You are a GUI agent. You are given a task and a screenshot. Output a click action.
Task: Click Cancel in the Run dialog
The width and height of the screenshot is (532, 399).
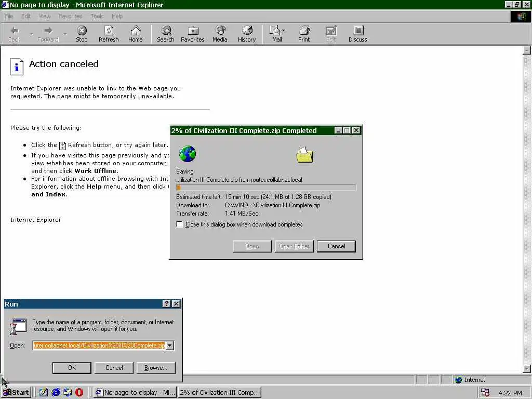pos(114,368)
